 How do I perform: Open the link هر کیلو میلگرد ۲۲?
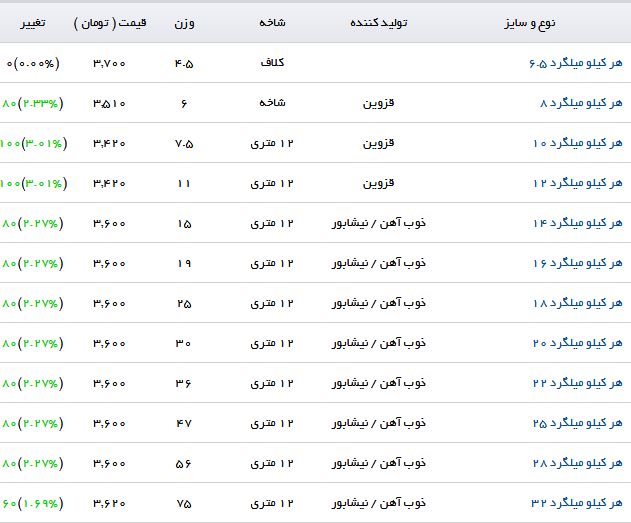point(577,383)
